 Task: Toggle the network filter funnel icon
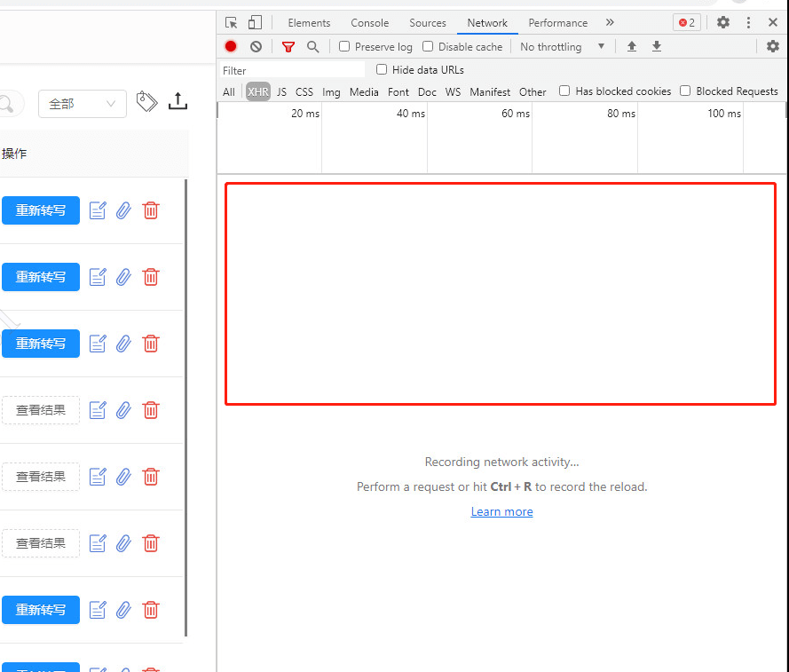tap(288, 47)
